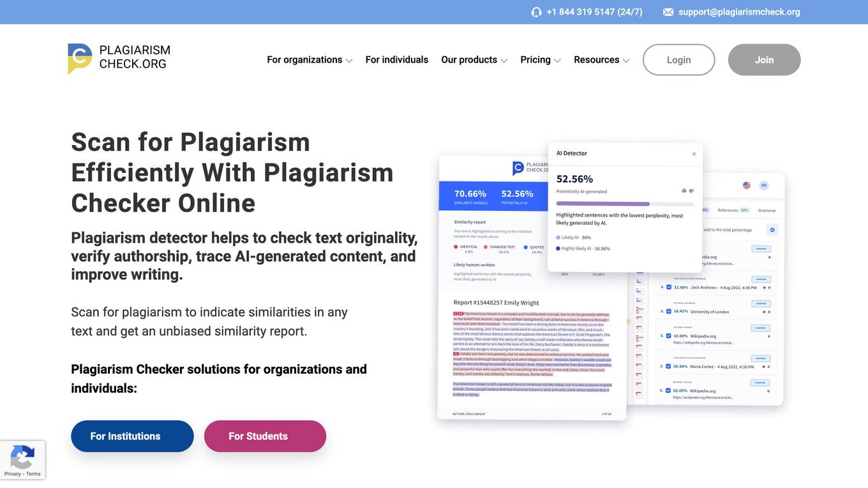Click the For Institutions button
Screen dimensions: 868x488
tap(132, 436)
